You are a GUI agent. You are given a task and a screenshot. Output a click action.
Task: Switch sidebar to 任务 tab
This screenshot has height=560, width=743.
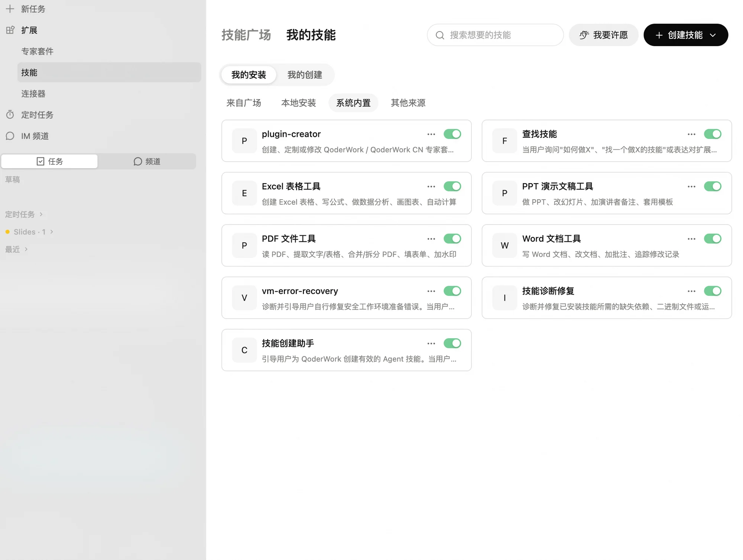click(x=49, y=162)
